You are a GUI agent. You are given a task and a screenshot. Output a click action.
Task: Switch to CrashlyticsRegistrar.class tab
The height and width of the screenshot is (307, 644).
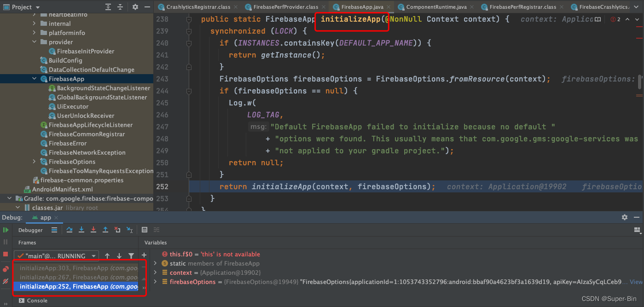click(198, 7)
